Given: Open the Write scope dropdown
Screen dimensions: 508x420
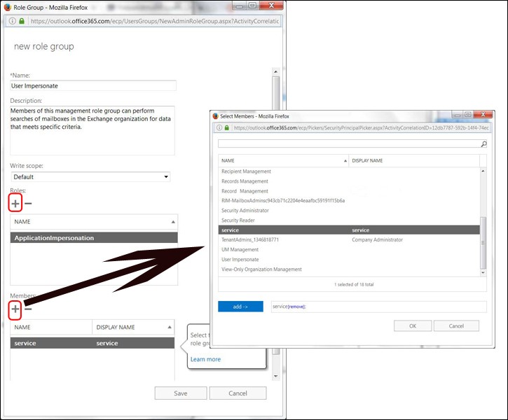Looking at the screenshot, I should click(x=90, y=177).
